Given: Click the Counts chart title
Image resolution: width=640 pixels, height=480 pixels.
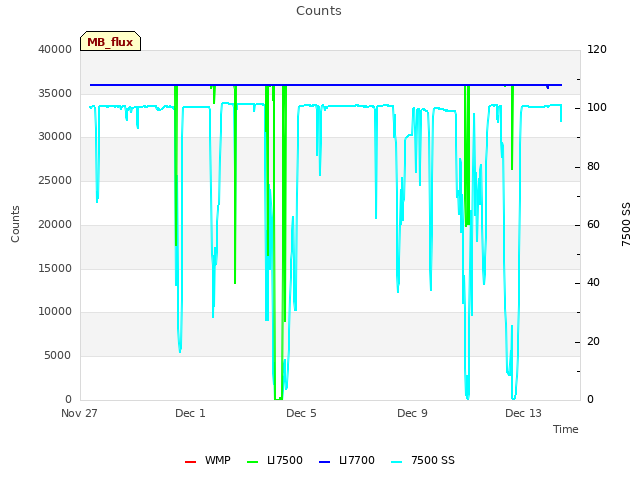Looking at the screenshot, I should pos(319,11).
